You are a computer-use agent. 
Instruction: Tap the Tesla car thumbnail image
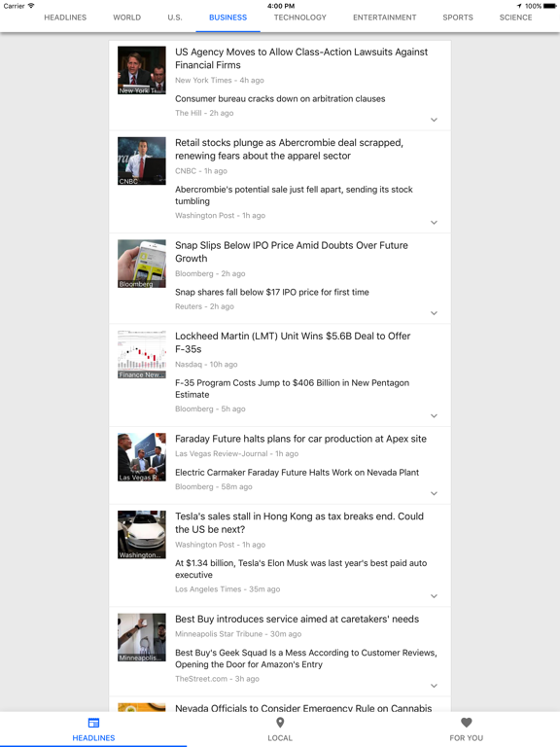pos(142,535)
